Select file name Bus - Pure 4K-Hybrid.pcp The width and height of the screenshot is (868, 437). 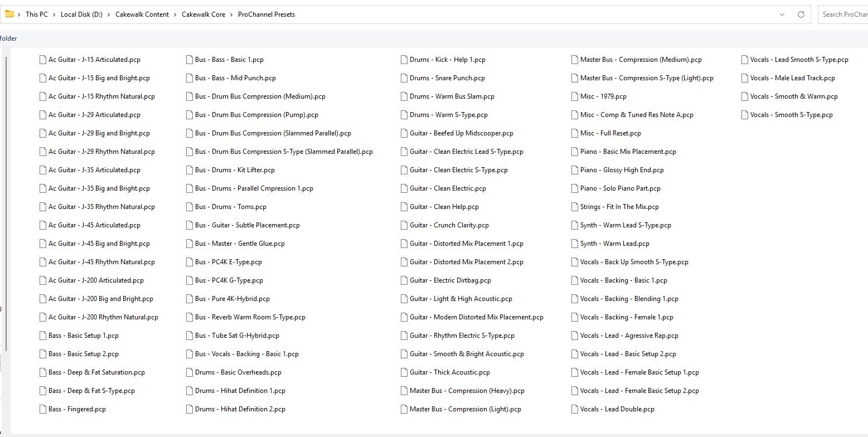tap(232, 299)
